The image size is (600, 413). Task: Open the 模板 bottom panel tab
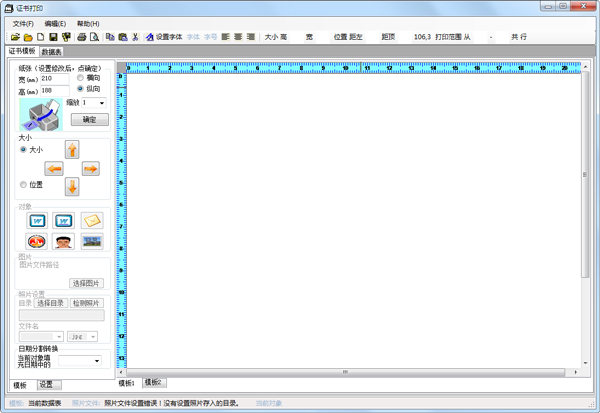pos(20,385)
